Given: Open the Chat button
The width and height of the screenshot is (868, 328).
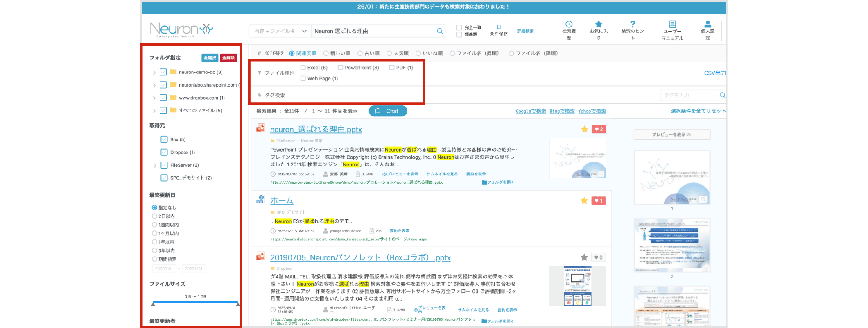Looking at the screenshot, I should coord(388,111).
